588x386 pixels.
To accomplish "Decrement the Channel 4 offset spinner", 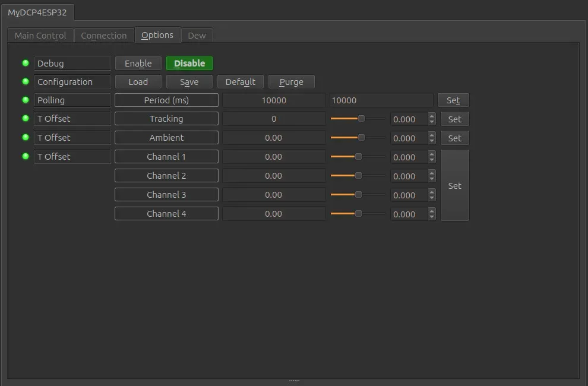I will tap(432, 217).
